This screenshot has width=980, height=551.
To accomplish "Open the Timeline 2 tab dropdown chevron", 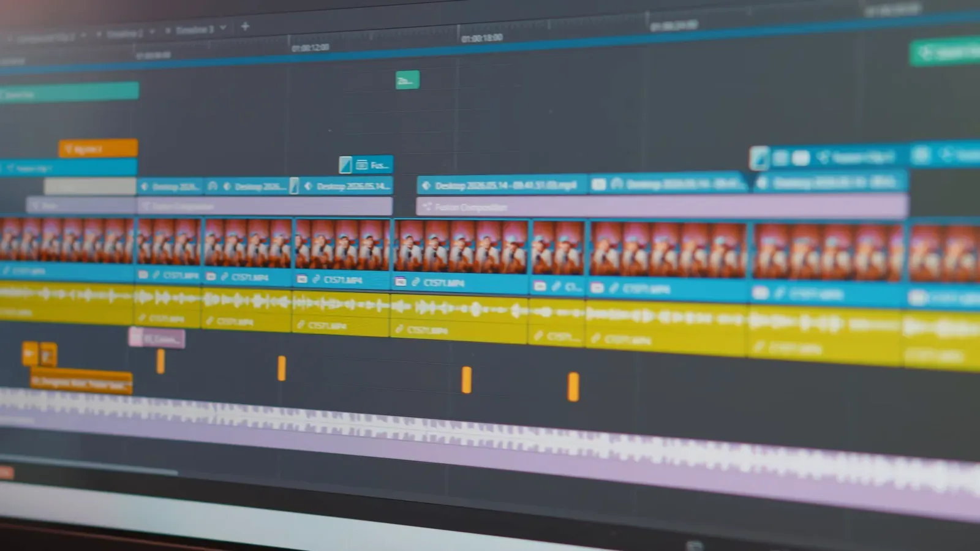I will pyautogui.click(x=152, y=32).
